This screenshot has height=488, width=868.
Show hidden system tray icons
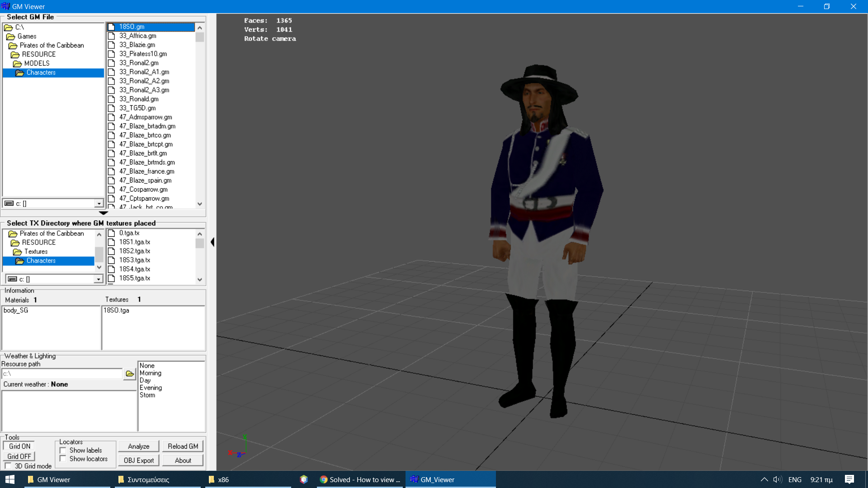(x=764, y=479)
